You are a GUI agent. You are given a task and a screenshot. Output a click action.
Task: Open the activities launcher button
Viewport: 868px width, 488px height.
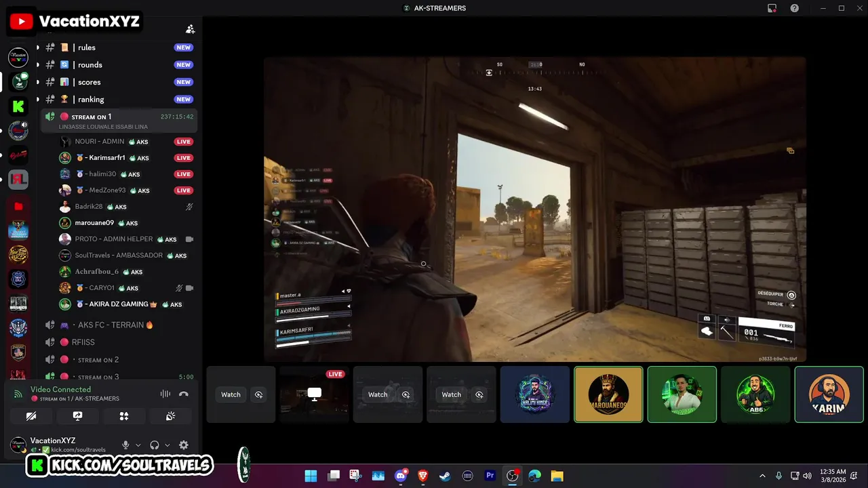(124, 416)
